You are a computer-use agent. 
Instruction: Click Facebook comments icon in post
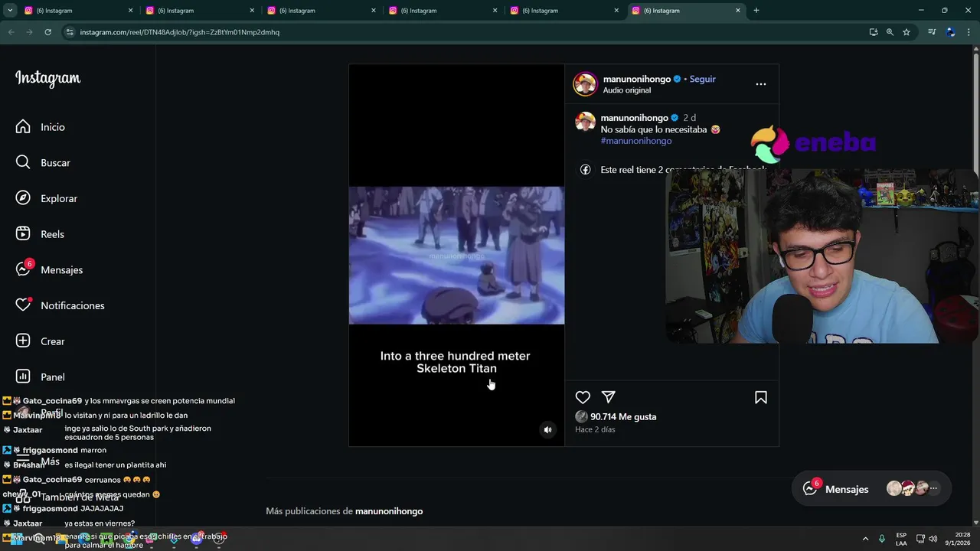coord(586,170)
